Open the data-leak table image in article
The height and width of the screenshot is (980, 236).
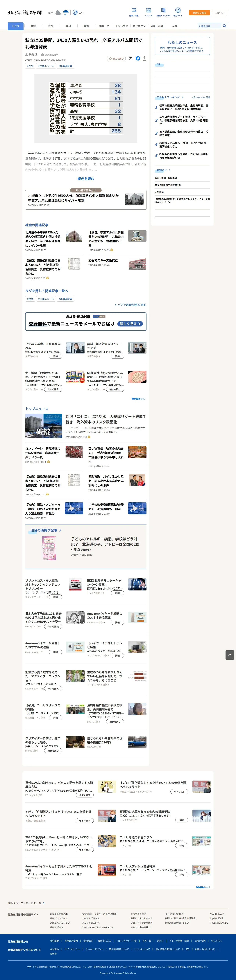pos(86,108)
